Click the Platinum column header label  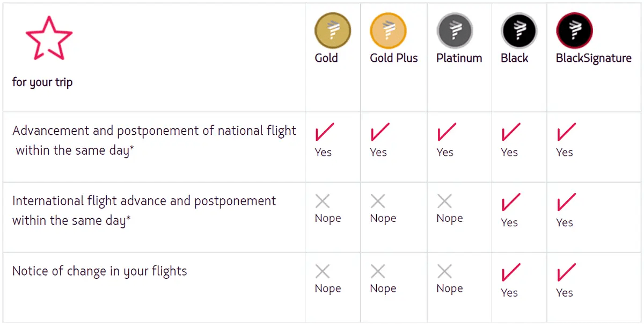[x=459, y=58]
